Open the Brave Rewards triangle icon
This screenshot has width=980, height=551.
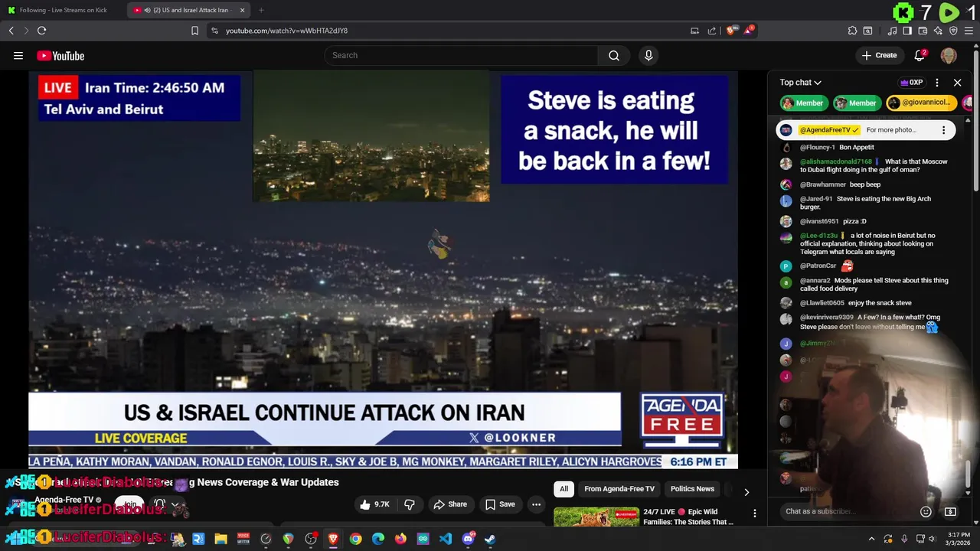coord(750,31)
